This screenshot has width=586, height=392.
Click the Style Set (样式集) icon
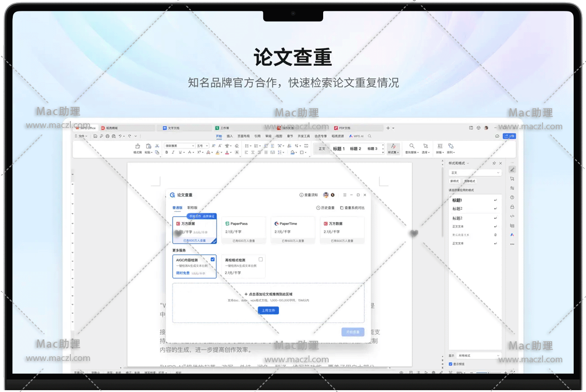click(393, 146)
